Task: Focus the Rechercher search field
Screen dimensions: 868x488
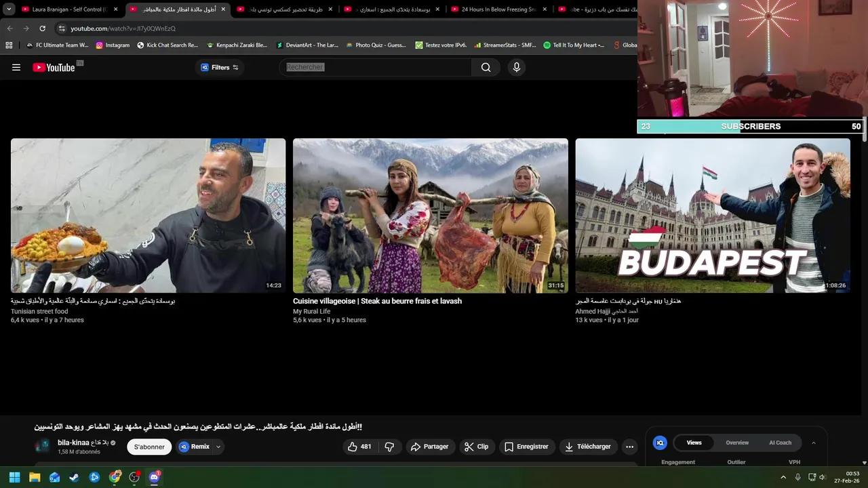Action: (x=375, y=67)
